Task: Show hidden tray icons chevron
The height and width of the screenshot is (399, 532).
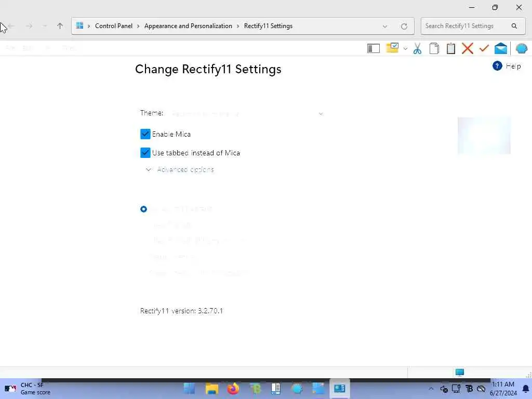Action: [431, 389]
